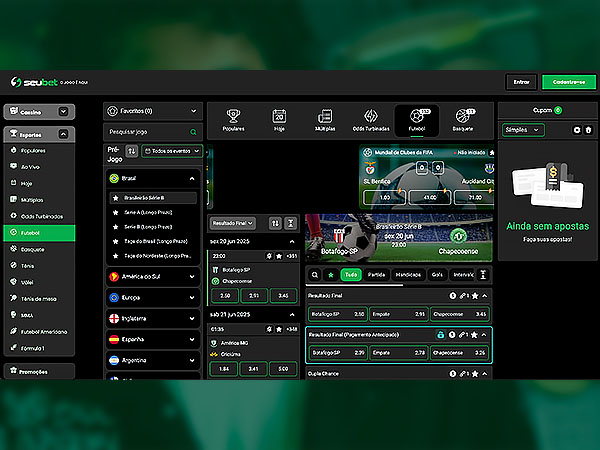Collapse the Esportes section
The image size is (600, 450).
64,134
